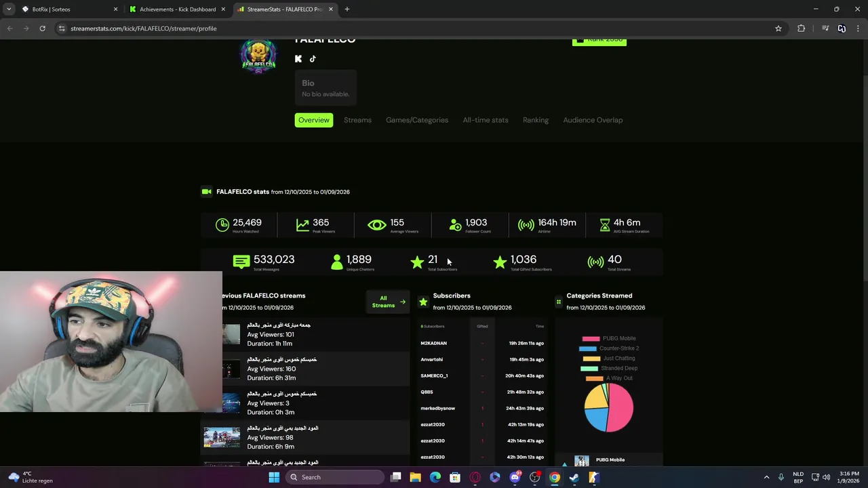Switch to the Overview tab

(x=314, y=120)
